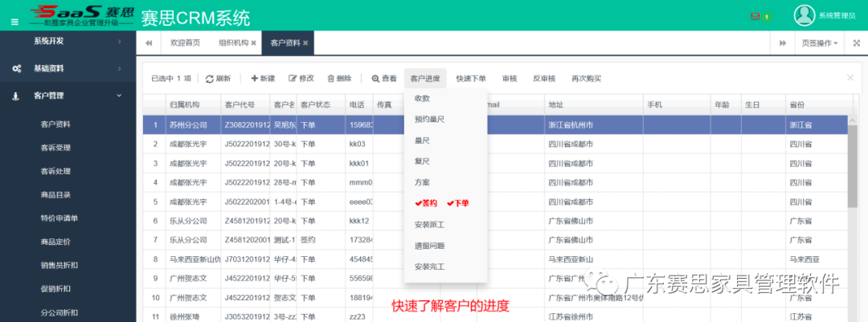Open 分公司折扣 in the sidebar
868x322 pixels.
point(59,312)
